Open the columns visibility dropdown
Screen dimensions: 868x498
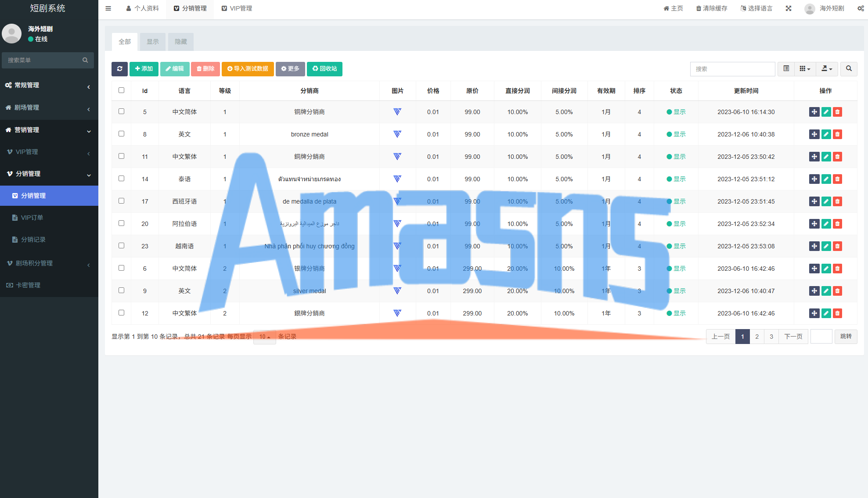(x=805, y=69)
